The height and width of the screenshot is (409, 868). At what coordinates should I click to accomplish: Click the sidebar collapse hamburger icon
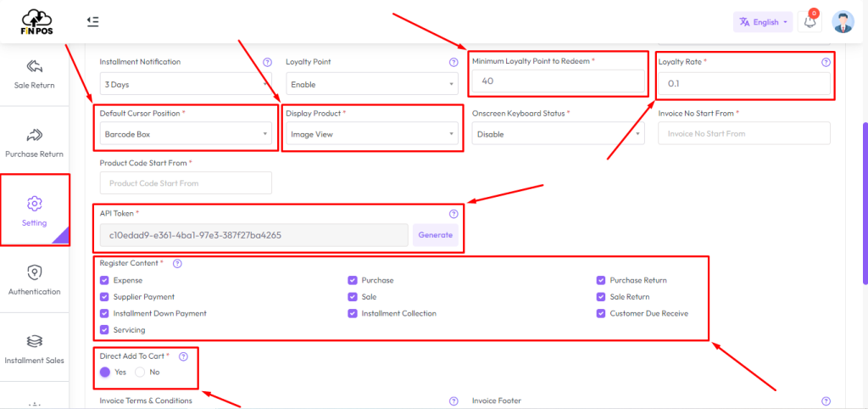click(x=92, y=21)
